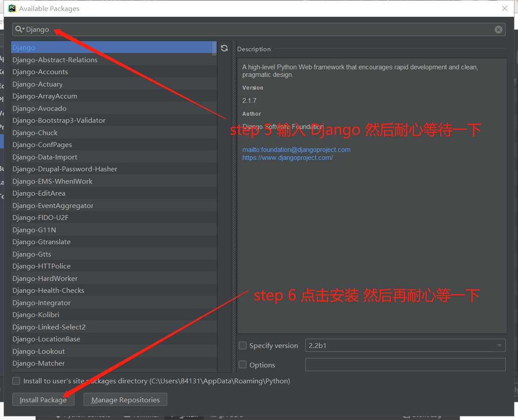518x420 pixels.
Task: Select Django-G11N package
Action: pyautogui.click(x=113, y=230)
